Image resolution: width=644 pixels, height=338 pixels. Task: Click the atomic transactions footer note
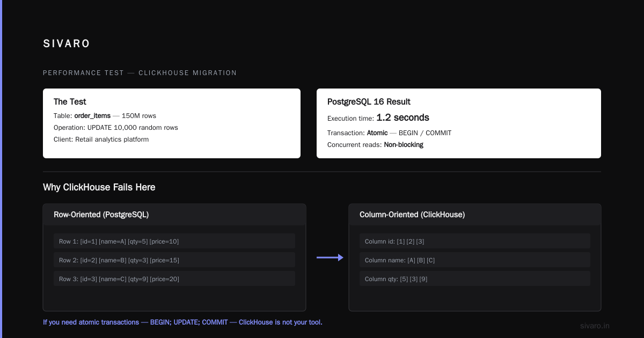pos(182,322)
